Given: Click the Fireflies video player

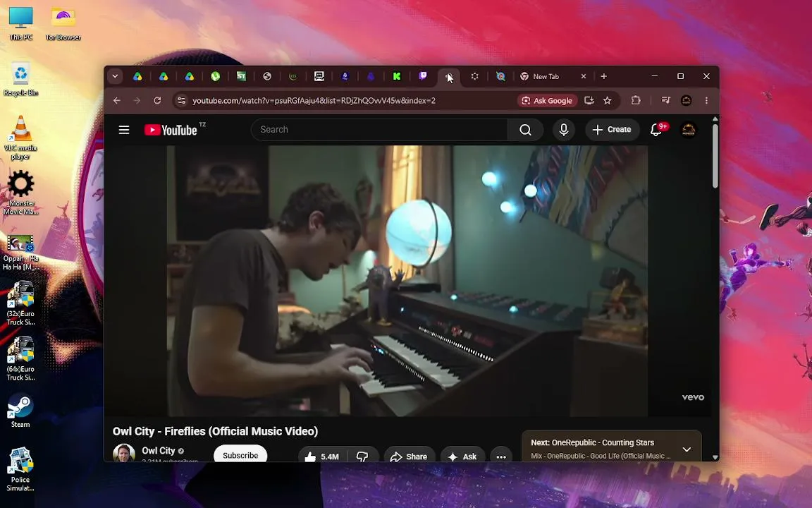Looking at the screenshot, I should pos(407,280).
